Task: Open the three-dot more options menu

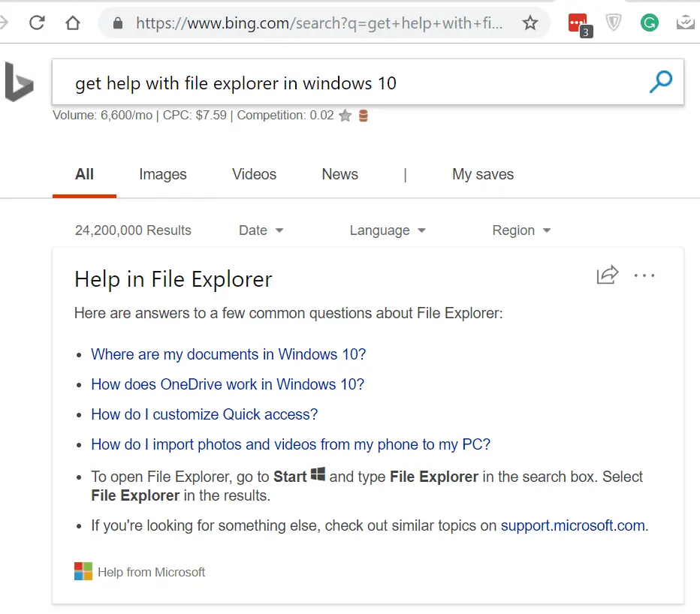Action: point(644,275)
